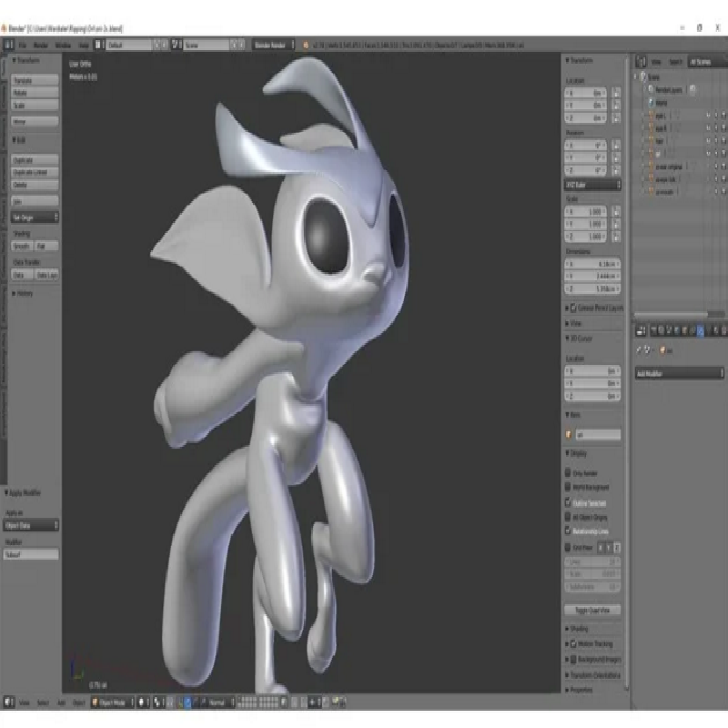This screenshot has width=728, height=728.
Task: Click the Blender logo in the info header
Action: (306, 45)
